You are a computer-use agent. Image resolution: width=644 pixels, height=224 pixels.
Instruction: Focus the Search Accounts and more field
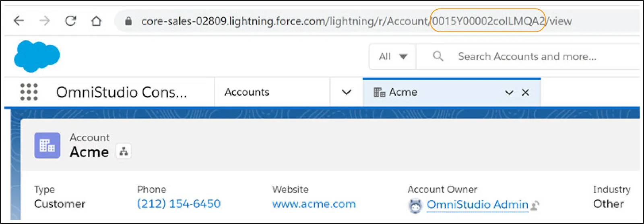tap(527, 56)
